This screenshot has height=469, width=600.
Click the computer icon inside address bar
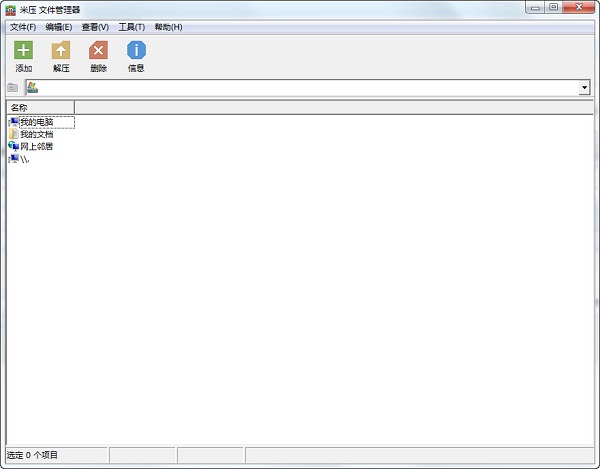(33, 87)
